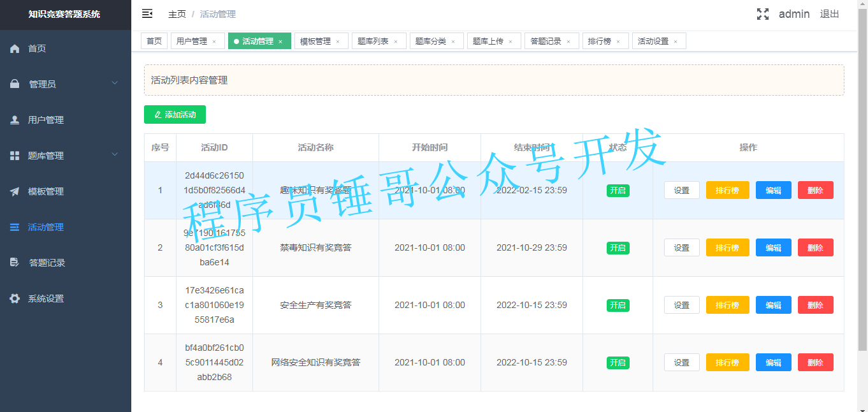The width and height of the screenshot is (868, 412).
Task: Click the admin username in header
Action: [x=794, y=14]
